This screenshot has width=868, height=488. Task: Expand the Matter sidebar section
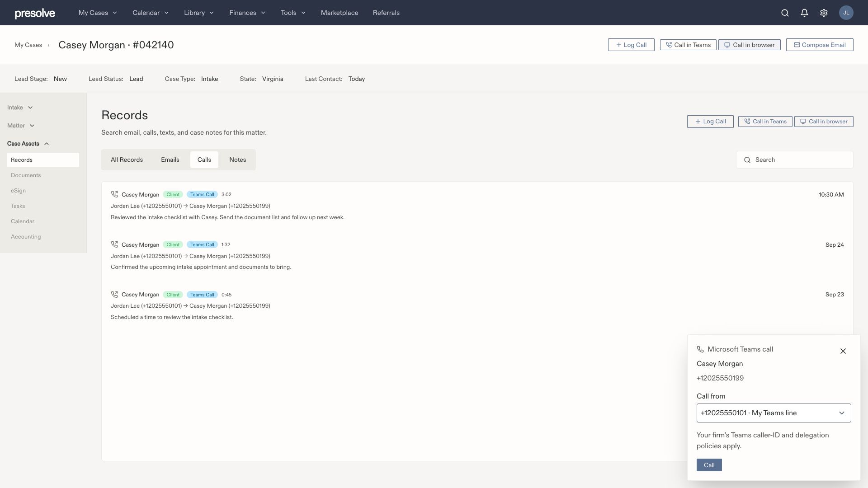point(21,126)
